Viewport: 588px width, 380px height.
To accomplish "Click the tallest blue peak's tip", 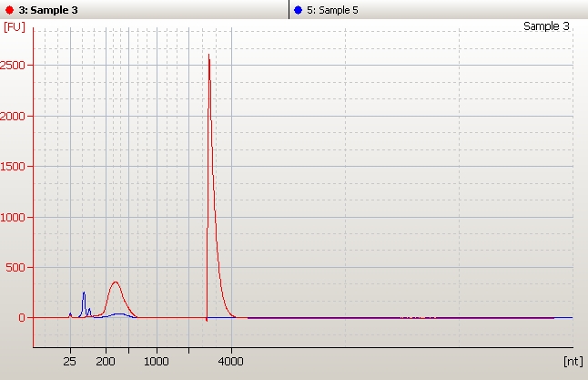I will click(84, 293).
